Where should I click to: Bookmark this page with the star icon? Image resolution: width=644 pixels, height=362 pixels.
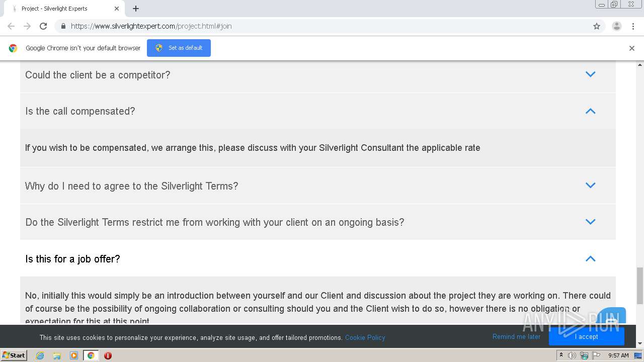coord(597,26)
